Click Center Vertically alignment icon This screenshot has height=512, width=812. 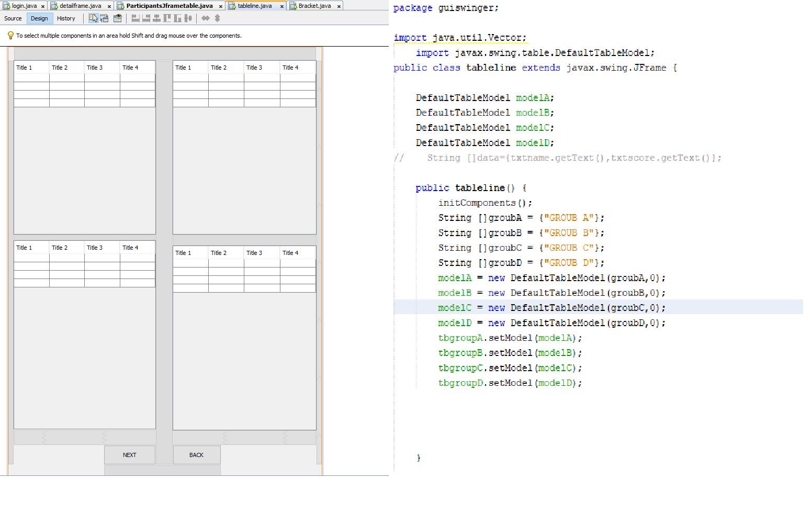click(188, 18)
